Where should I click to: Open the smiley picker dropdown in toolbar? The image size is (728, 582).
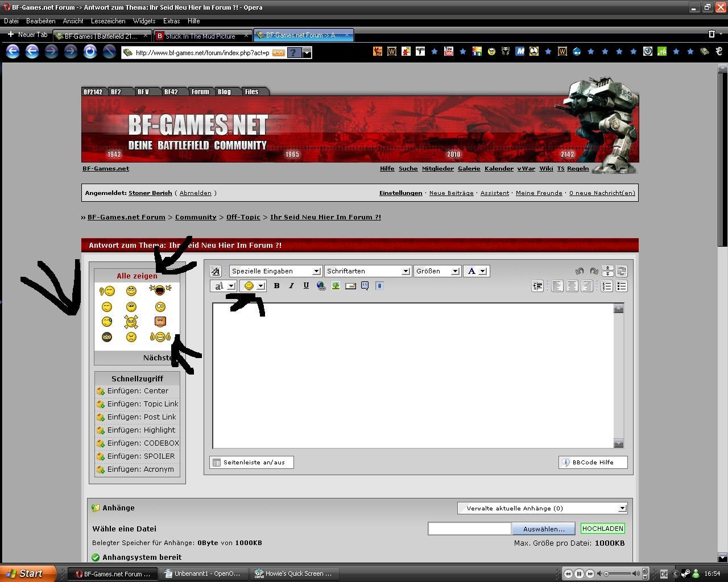point(253,286)
